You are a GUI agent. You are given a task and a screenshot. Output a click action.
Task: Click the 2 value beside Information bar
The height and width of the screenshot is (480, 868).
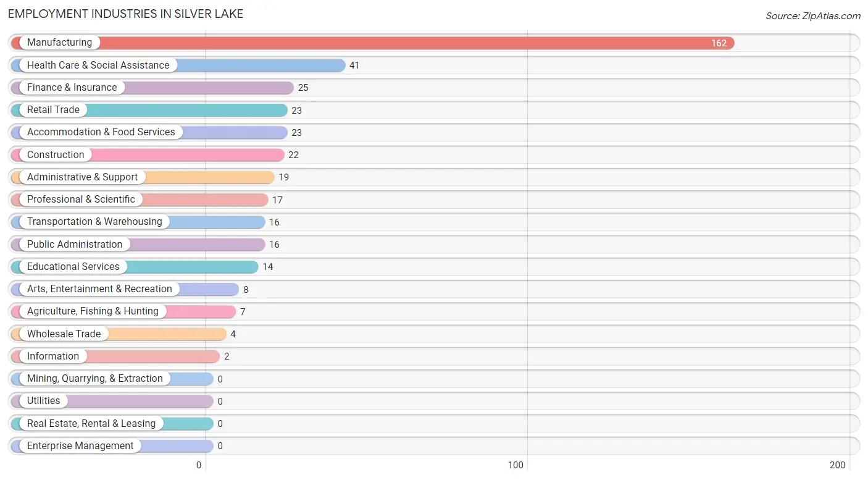[227, 356]
